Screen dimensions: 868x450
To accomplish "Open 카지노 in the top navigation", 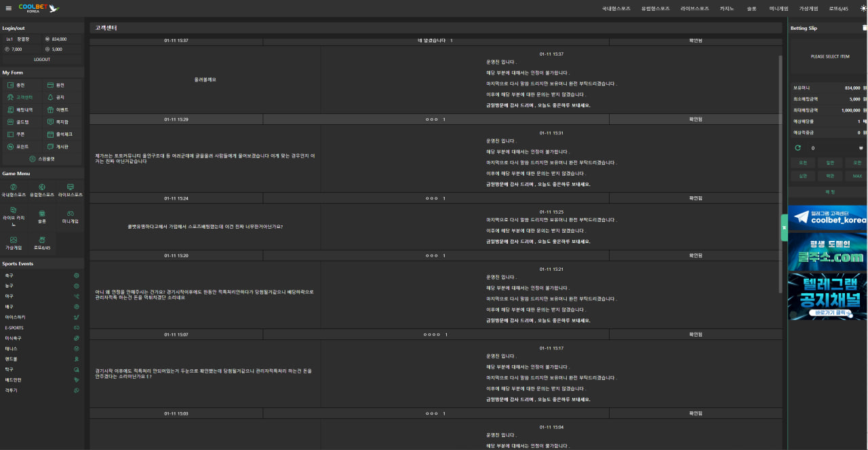I will (727, 9).
